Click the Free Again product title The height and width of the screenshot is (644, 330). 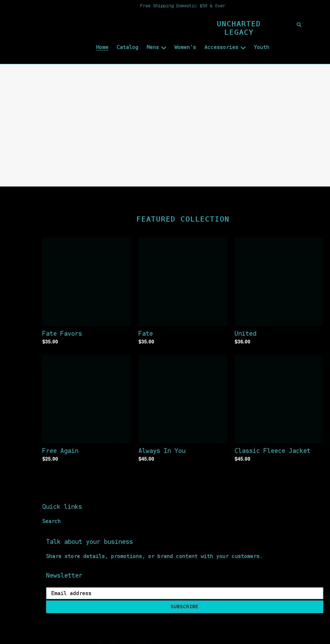pos(60,451)
